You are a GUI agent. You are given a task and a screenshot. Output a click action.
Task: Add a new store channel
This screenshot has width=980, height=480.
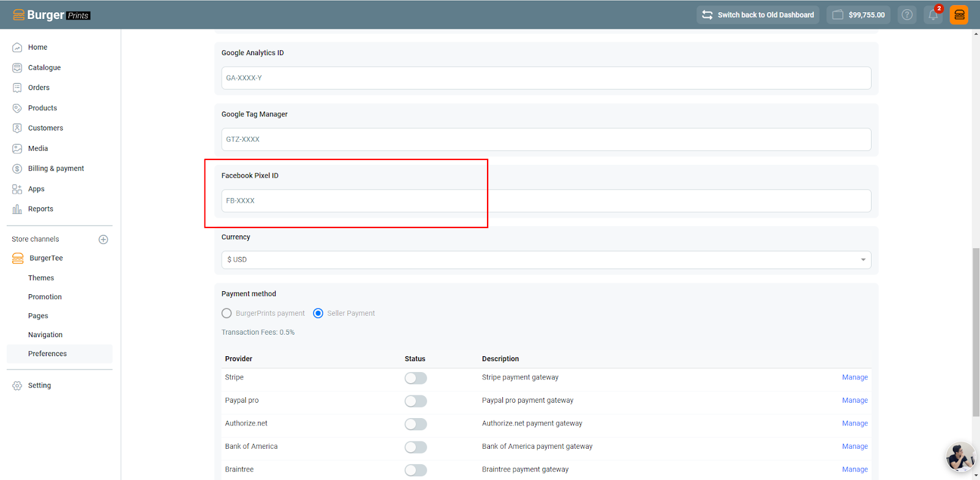[x=104, y=239]
